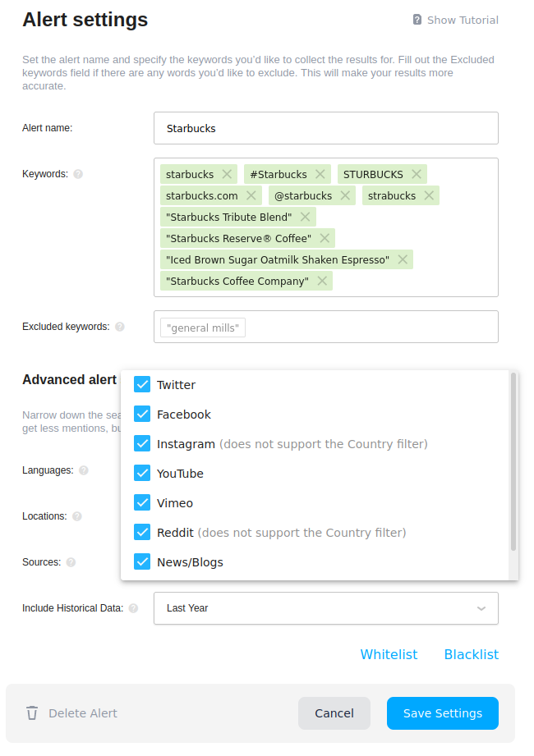The width and height of the screenshot is (534, 756).
Task: Remove the 'STURBUCKS' keyword tag
Action: (x=417, y=174)
